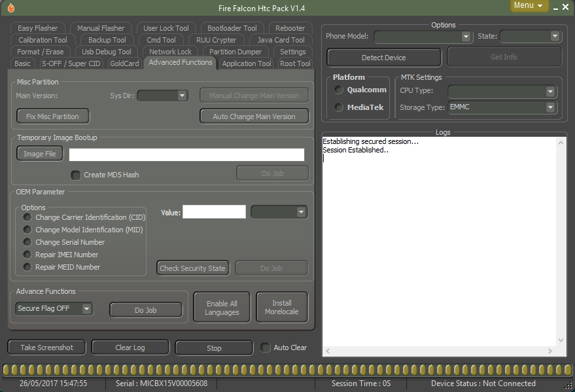Click Check Security State button

193,268
